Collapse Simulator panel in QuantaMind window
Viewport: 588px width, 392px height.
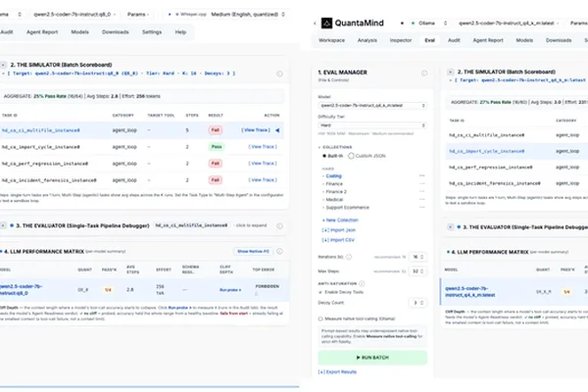[451, 72]
